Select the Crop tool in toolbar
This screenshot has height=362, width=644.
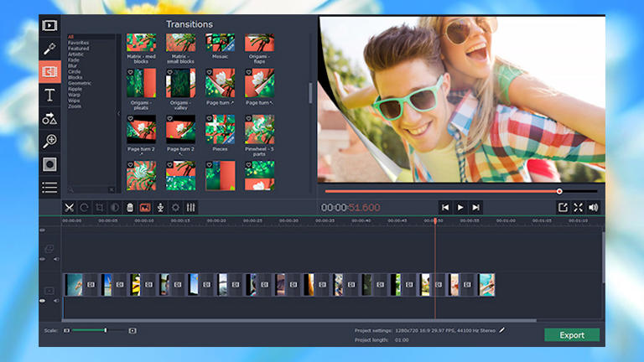[100, 208]
